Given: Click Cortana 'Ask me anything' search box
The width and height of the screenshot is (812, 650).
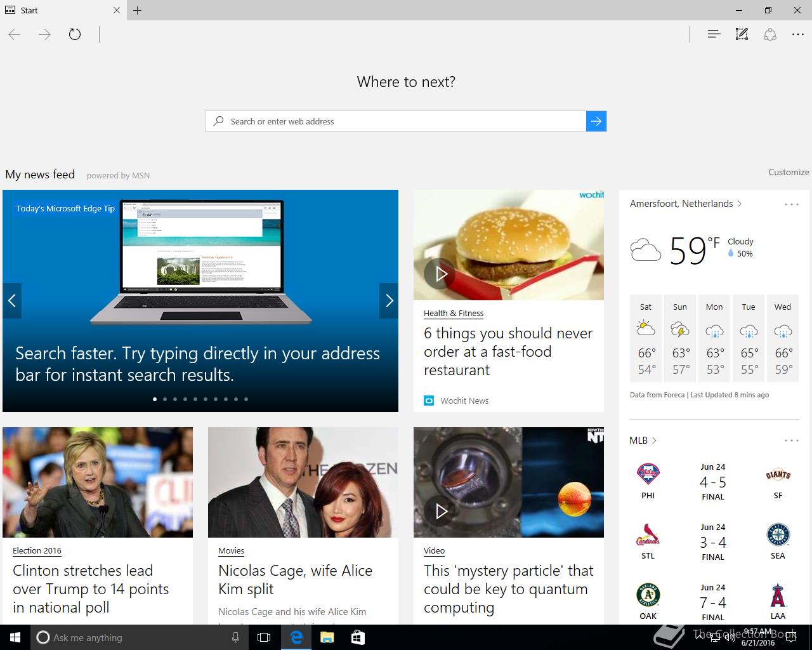Looking at the screenshot, I should [140, 637].
